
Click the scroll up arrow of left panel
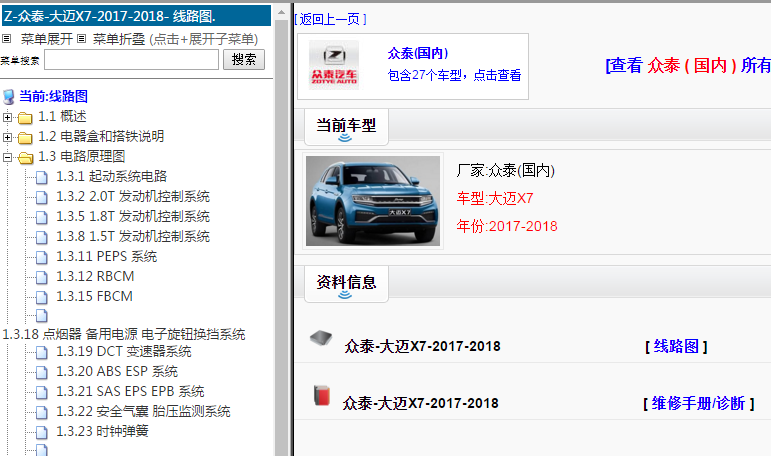pyautogui.click(x=281, y=12)
